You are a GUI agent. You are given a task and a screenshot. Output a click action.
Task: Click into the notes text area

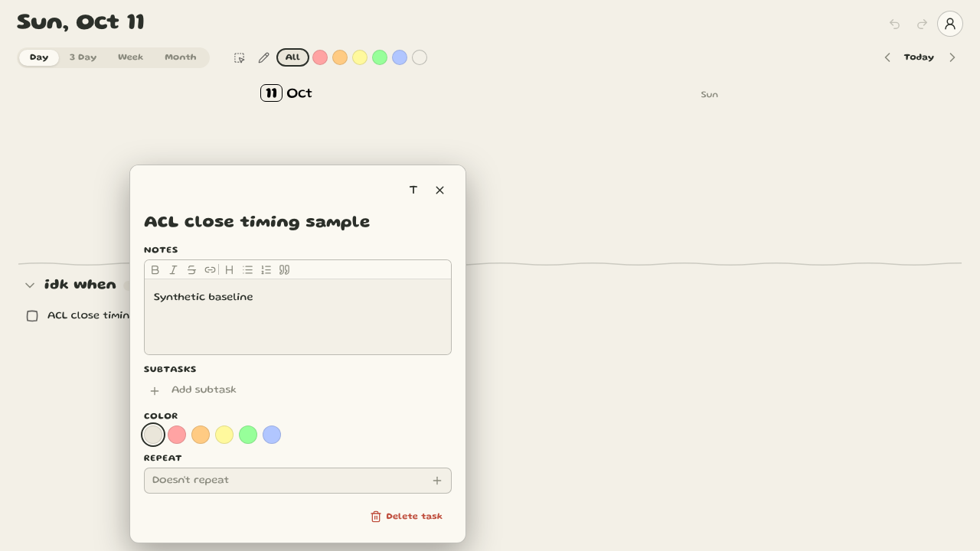coord(298,317)
